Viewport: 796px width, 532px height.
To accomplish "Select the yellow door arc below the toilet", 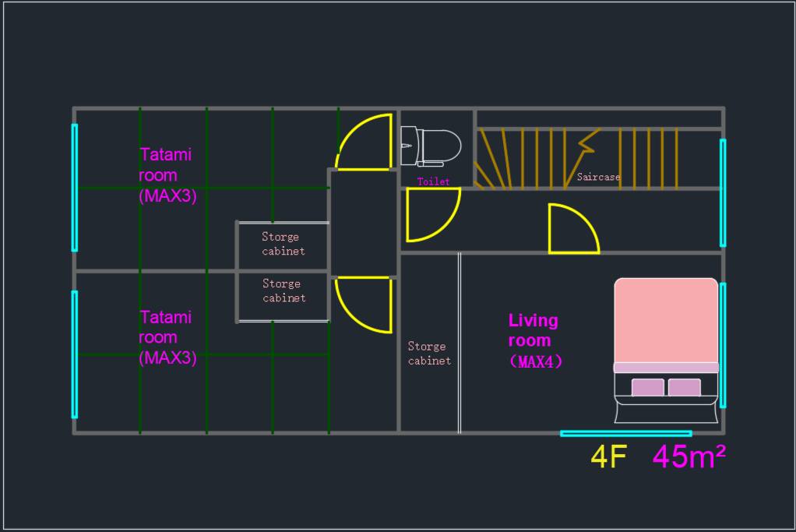I will 433,214.
